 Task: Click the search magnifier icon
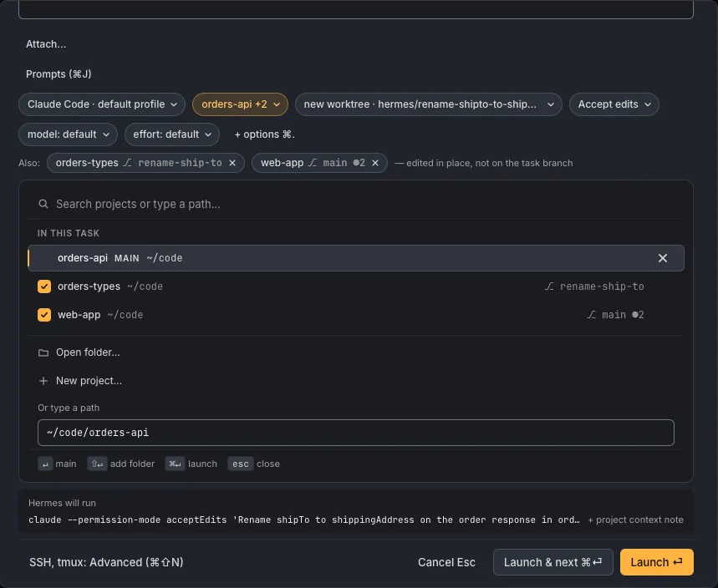pyautogui.click(x=43, y=204)
